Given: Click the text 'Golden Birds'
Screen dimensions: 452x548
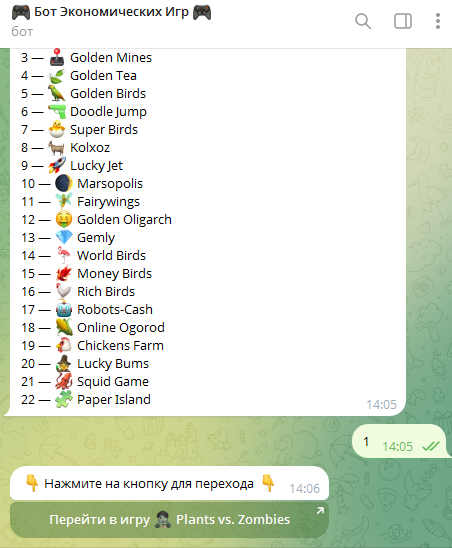Looking at the screenshot, I should tap(108, 94).
